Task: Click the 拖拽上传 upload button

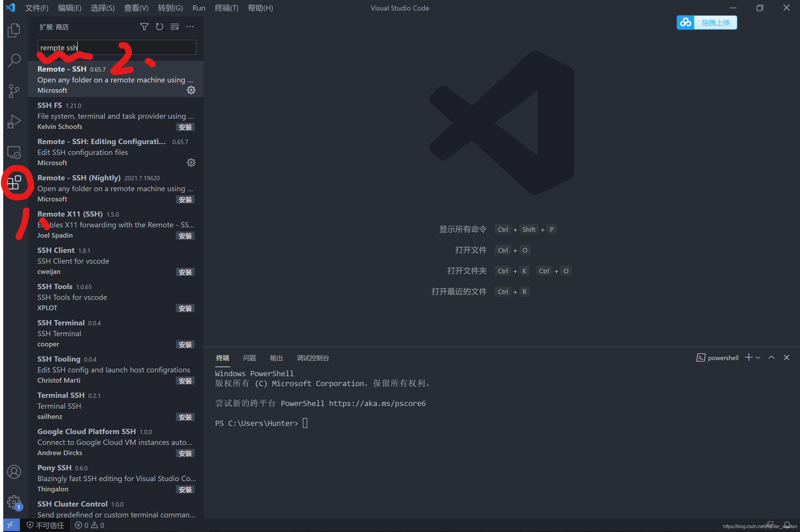Action: (x=715, y=23)
